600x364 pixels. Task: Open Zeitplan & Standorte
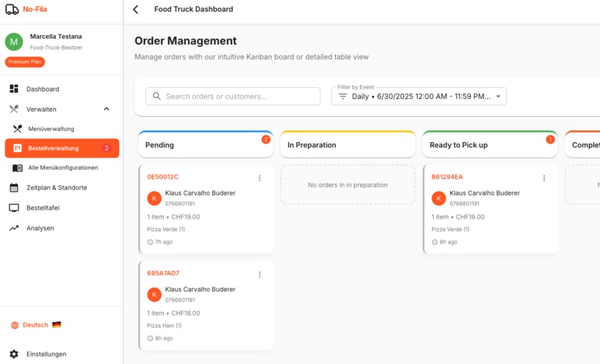click(x=62, y=188)
